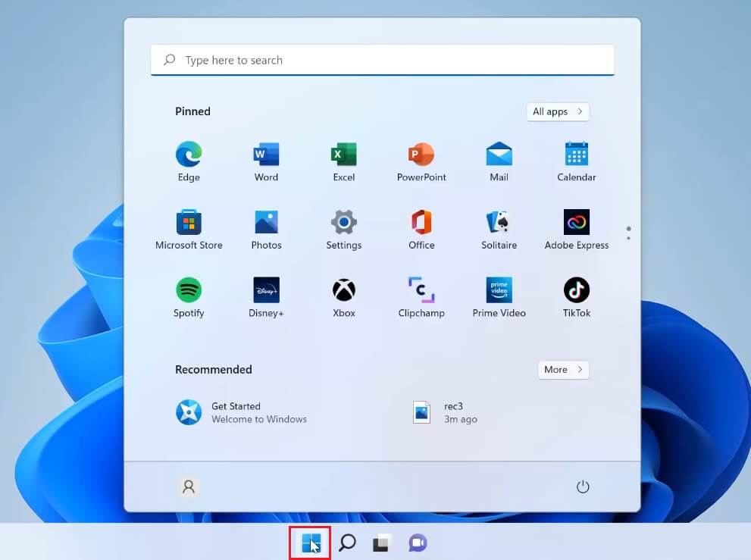Launch Disney+
This screenshot has width=751, height=560.
point(266,291)
